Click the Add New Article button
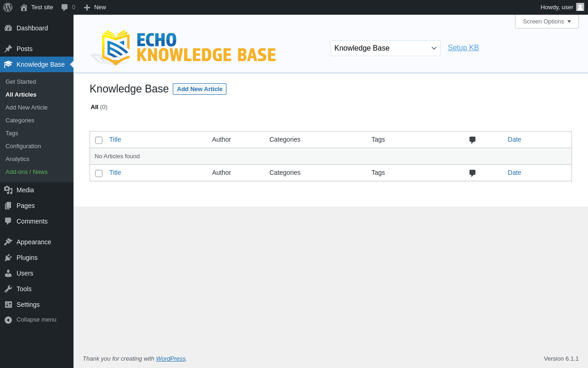Screen dimensions: 588x368 click(x=199, y=89)
